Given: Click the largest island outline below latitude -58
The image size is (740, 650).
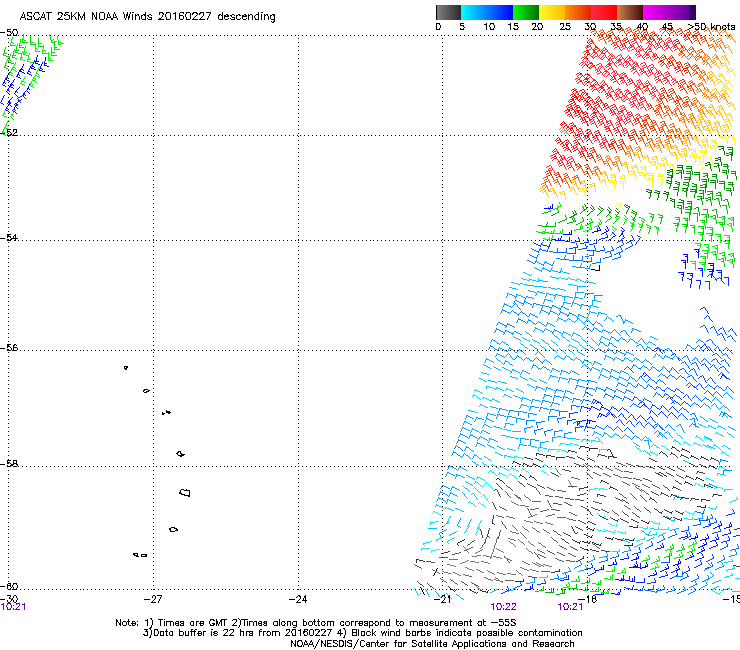Looking at the screenshot, I should pos(185,493).
